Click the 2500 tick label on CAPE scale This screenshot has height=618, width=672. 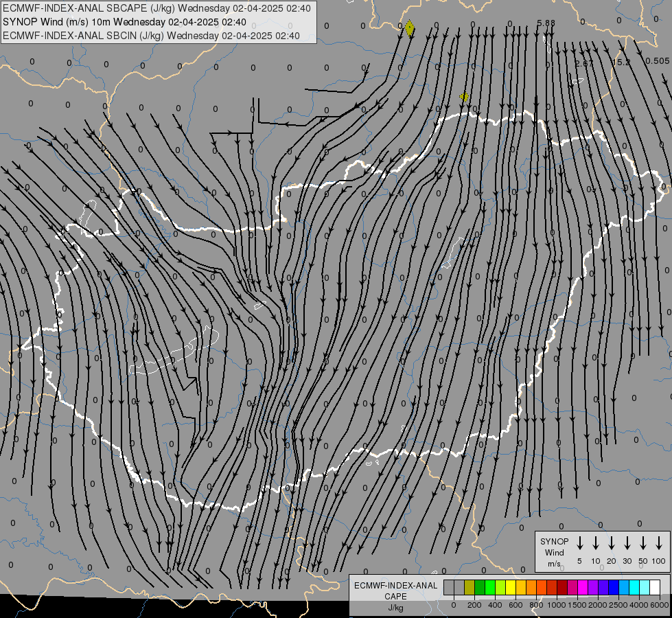[618, 605]
